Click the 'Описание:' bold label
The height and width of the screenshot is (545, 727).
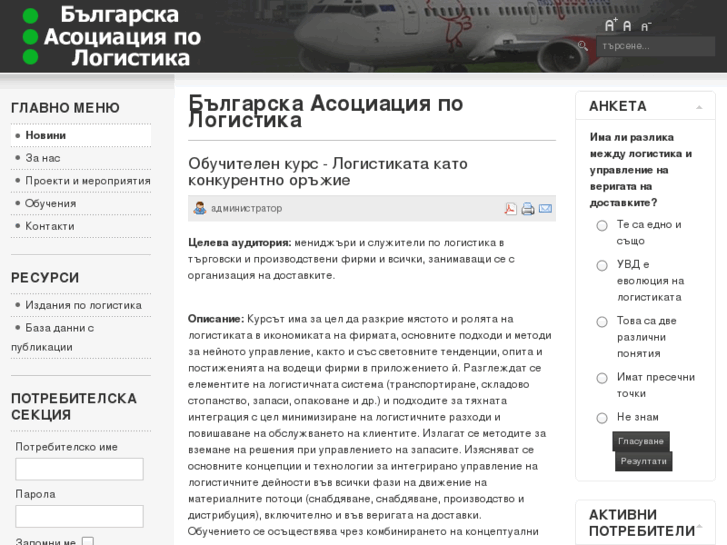(216, 319)
